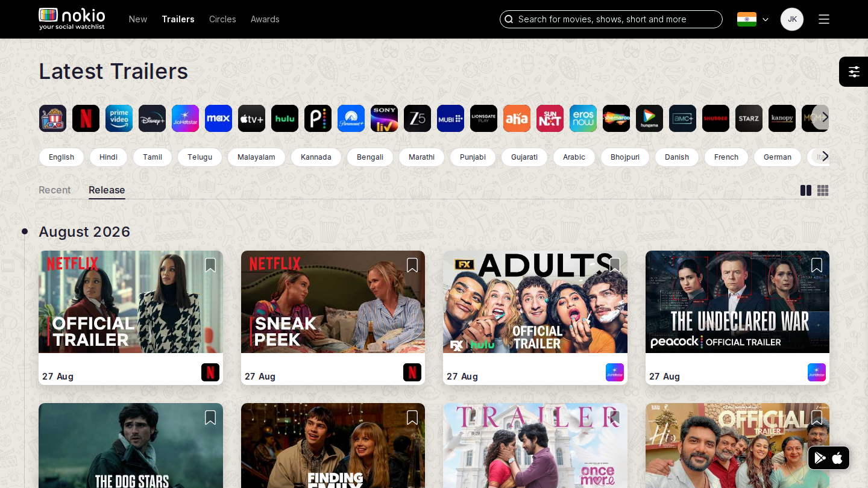Bookmark the Netflix Official Trailer card

click(x=210, y=265)
